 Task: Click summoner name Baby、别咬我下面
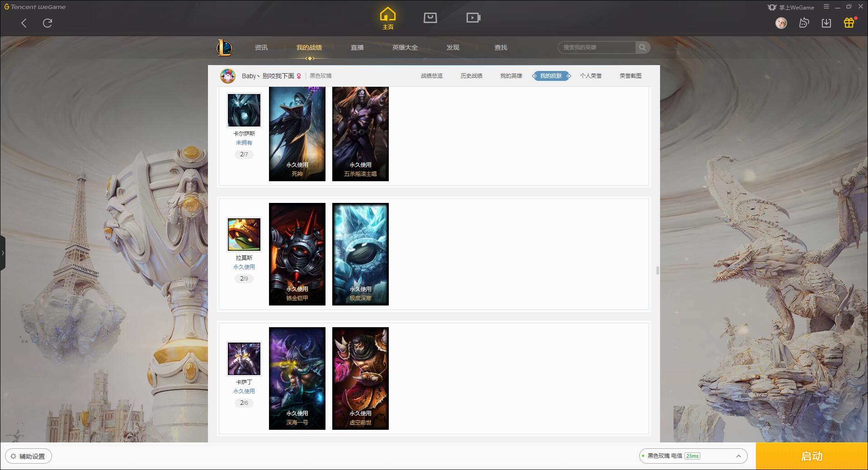tap(268, 76)
